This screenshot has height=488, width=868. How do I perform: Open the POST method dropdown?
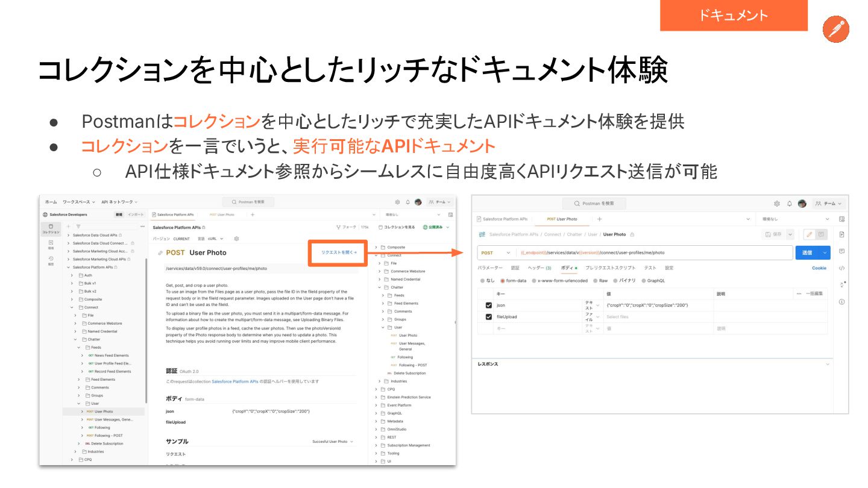click(x=497, y=253)
